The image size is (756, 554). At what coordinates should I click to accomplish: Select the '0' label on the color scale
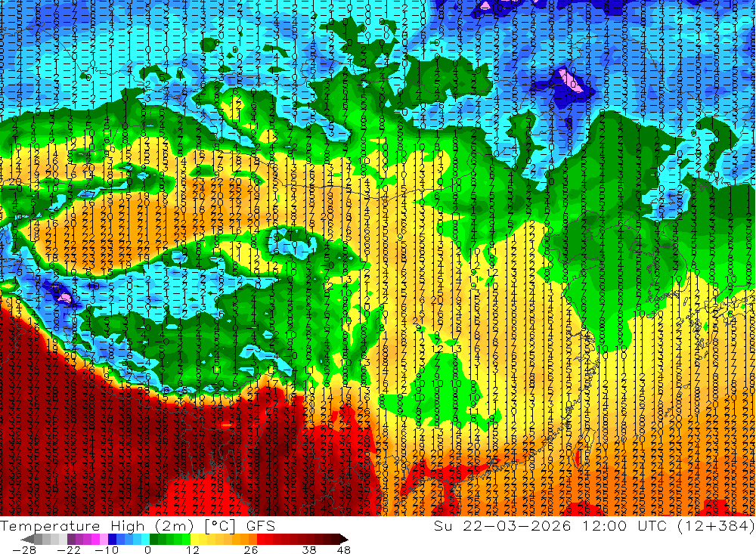tap(147, 549)
